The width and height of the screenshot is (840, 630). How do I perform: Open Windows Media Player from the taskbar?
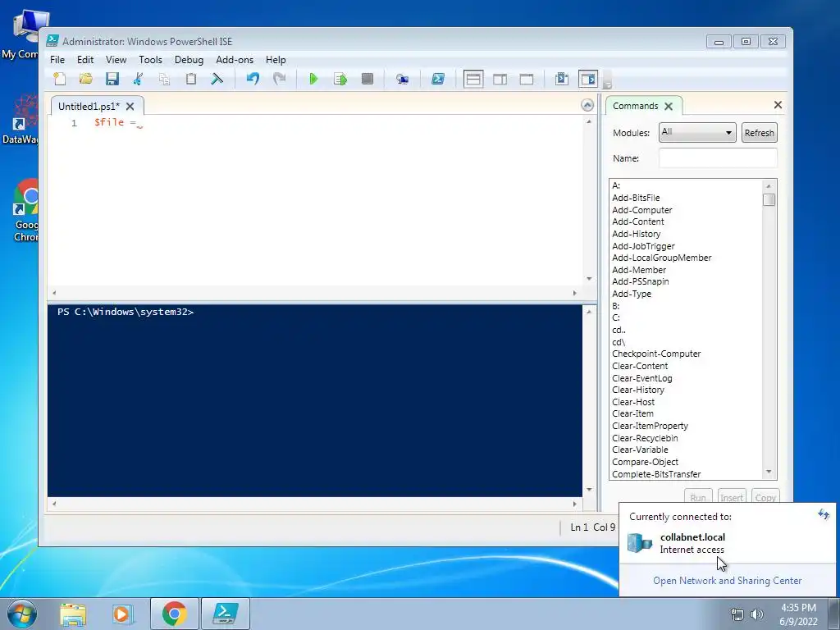pos(123,614)
